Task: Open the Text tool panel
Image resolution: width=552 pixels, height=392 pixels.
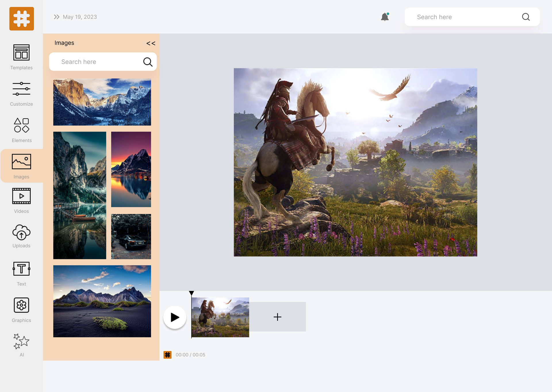Action: [x=21, y=274]
